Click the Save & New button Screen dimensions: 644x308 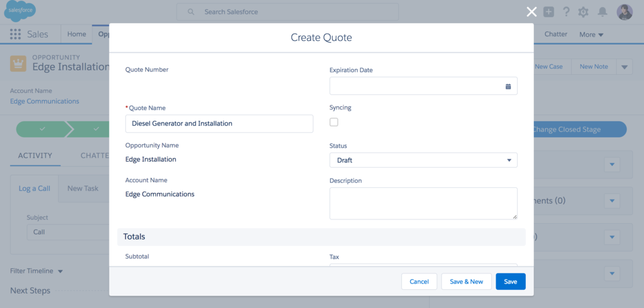tap(466, 282)
